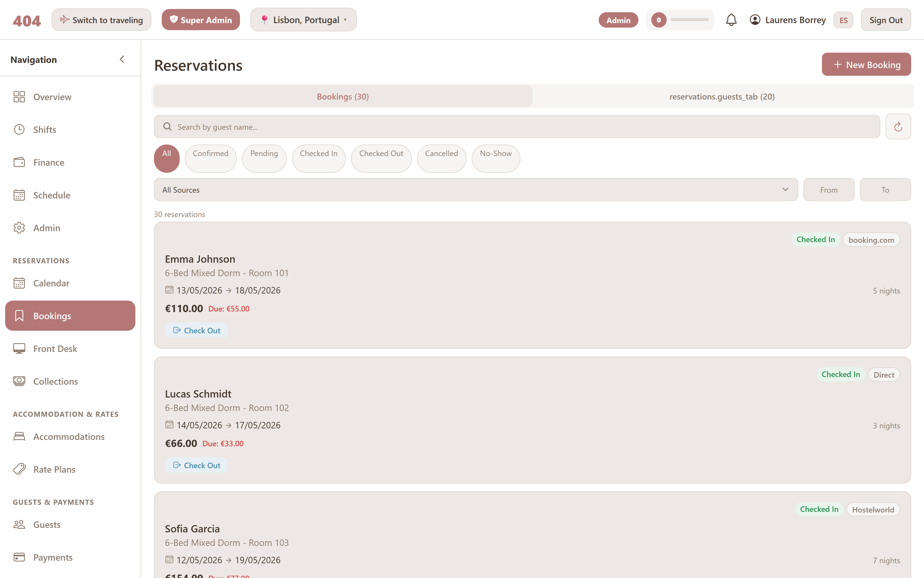Click the Overview grid icon

click(x=19, y=97)
